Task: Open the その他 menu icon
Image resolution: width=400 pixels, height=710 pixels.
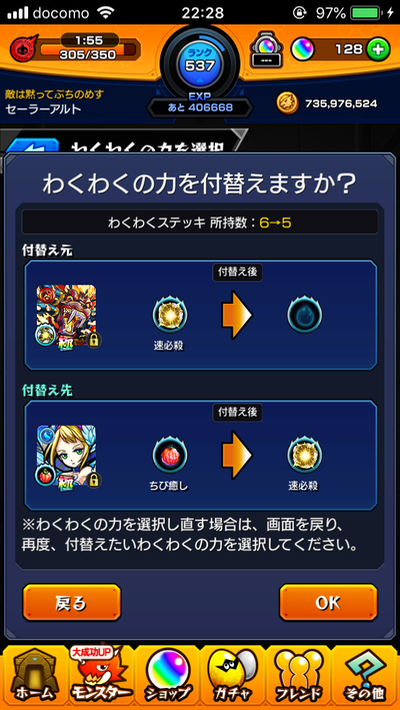Action: pos(365,677)
